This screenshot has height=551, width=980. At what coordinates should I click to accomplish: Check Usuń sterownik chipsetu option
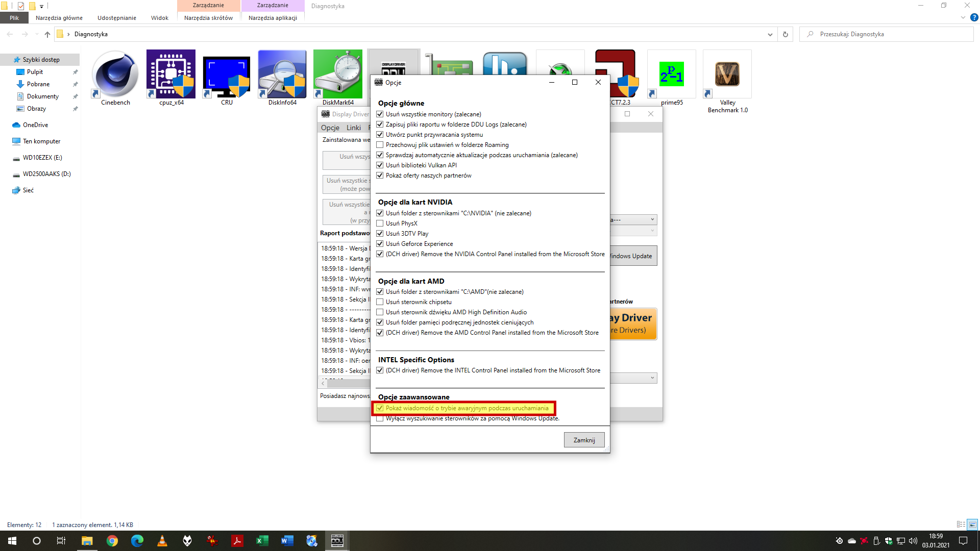(380, 302)
